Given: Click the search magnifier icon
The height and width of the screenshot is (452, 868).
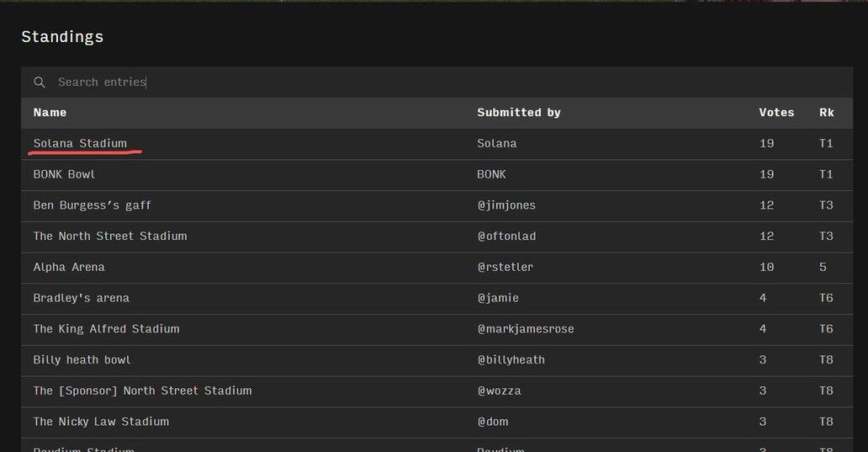Looking at the screenshot, I should [40, 82].
